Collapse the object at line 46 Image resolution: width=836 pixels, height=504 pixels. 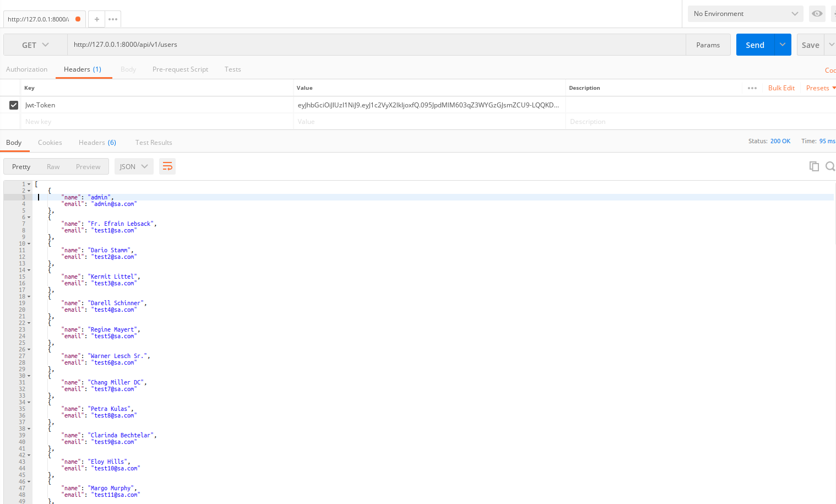tap(29, 481)
